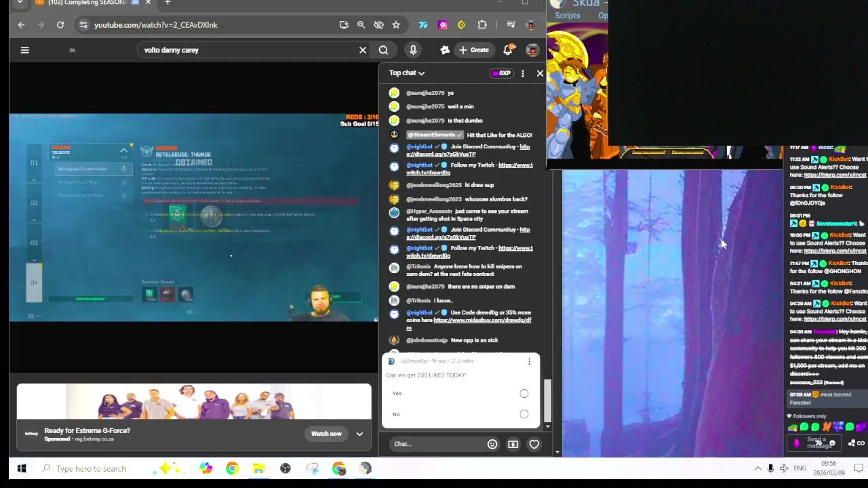Select Yes in the likes poll

[524, 394]
